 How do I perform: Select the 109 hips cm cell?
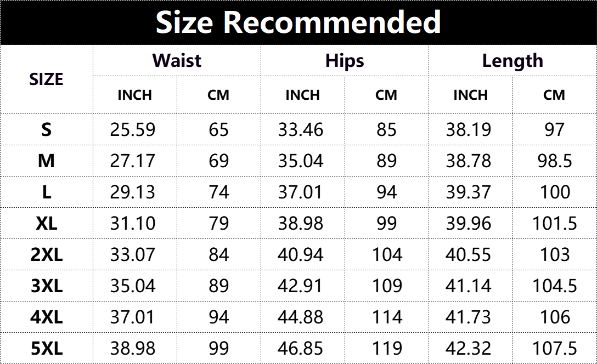click(x=387, y=286)
